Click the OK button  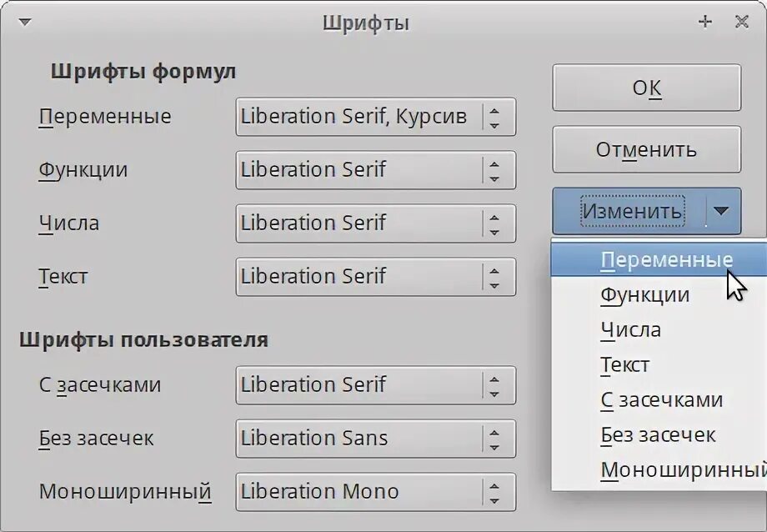[646, 88]
